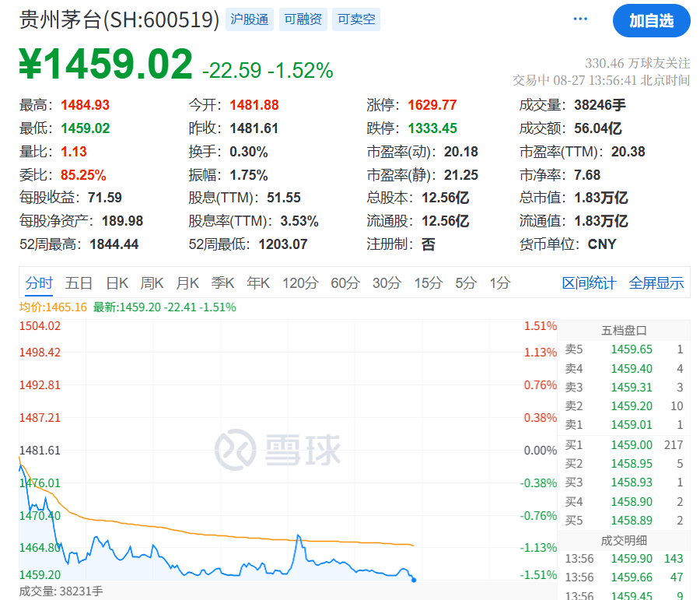Screen dimensions: 700x600
Task: Click the 市盈率(TTM) value 20.38
Action: tap(628, 152)
